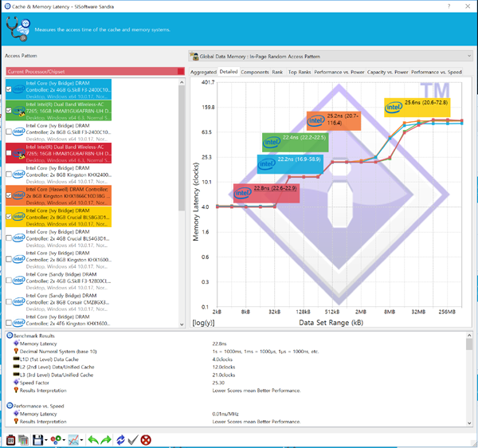Screen dimensions: 478x448
Task: Click the results panel scroll up arrow
Action: [469, 335]
